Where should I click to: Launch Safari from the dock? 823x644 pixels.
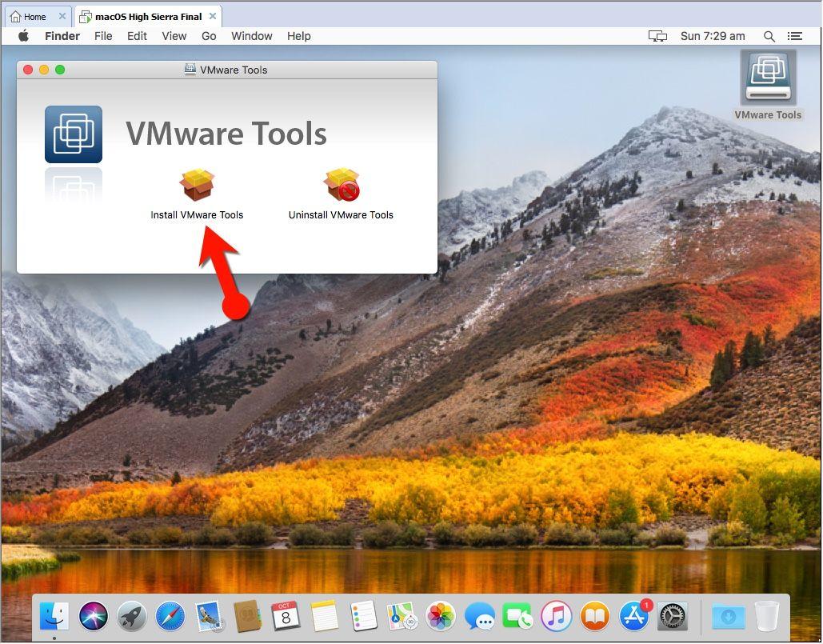pyautogui.click(x=170, y=616)
